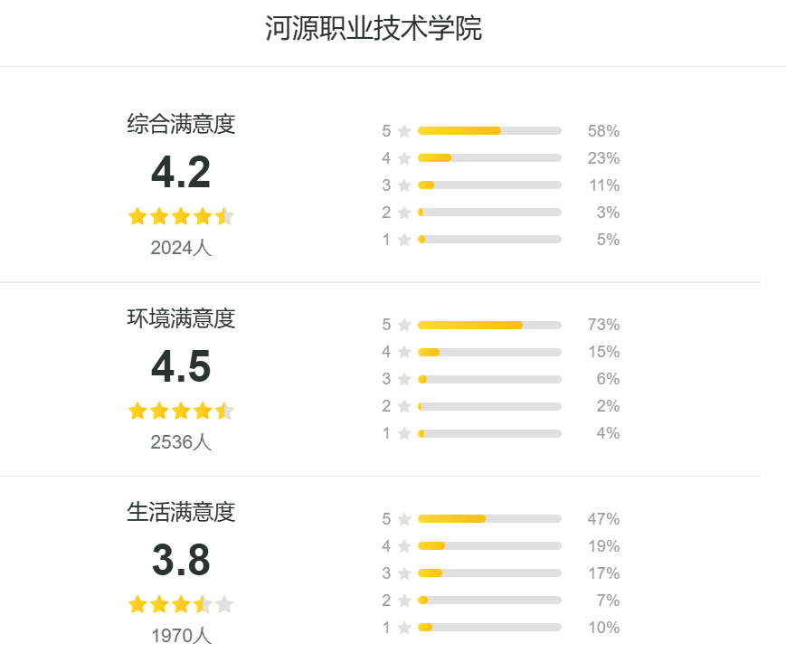The image size is (786, 672).
Task: Click the 河源职业技术学院 page title
Action: [374, 28]
